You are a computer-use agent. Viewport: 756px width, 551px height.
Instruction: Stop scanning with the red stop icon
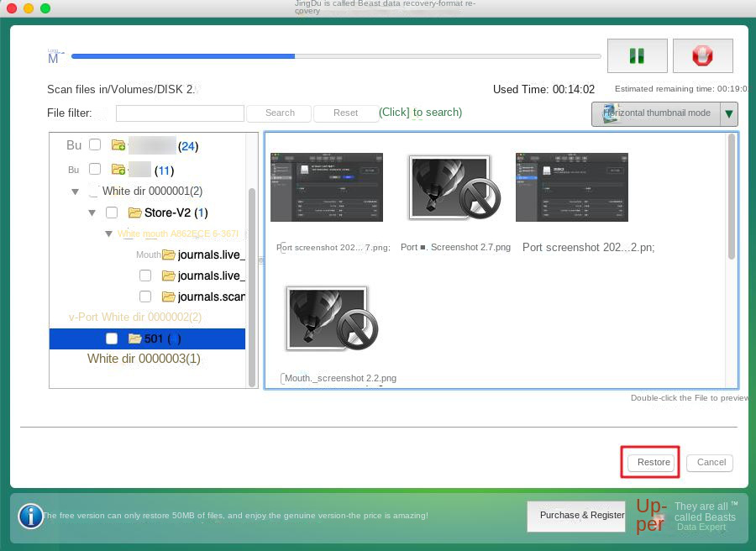coord(703,55)
